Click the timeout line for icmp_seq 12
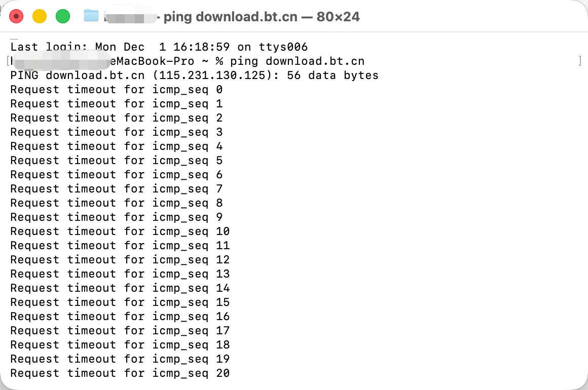The height and width of the screenshot is (390, 588). [x=120, y=260]
